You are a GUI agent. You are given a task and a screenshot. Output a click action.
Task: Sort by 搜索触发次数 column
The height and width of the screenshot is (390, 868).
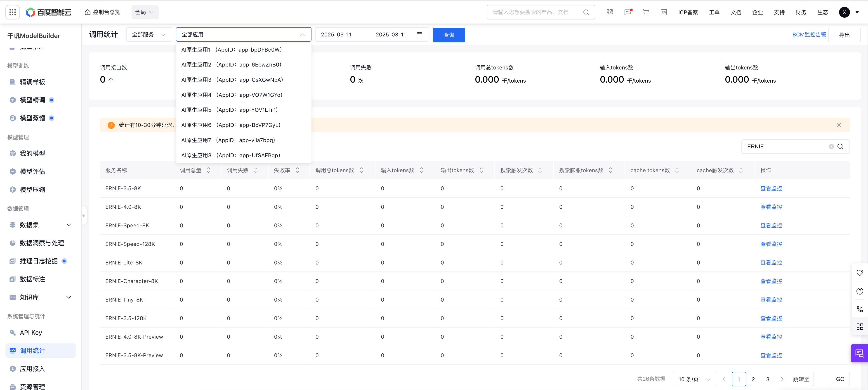click(540, 170)
